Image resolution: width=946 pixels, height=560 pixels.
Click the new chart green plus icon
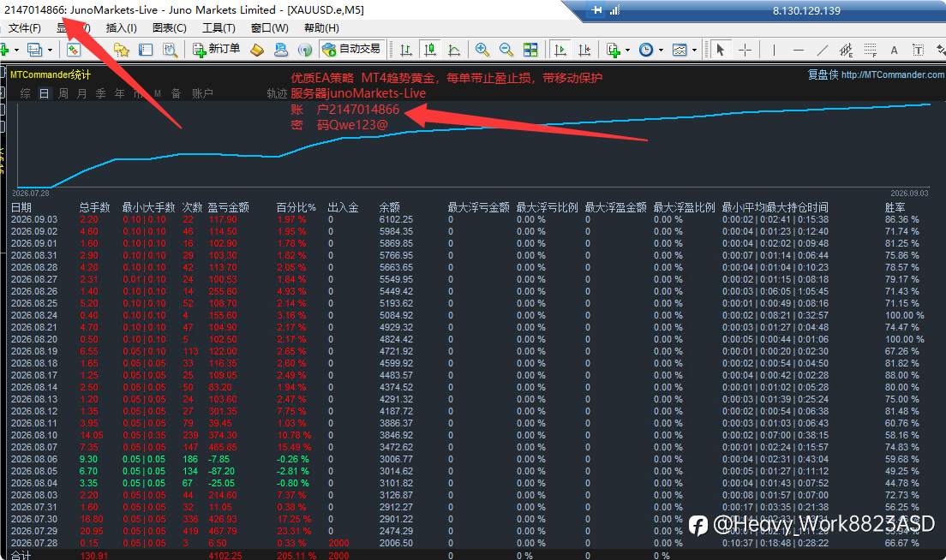point(3,50)
